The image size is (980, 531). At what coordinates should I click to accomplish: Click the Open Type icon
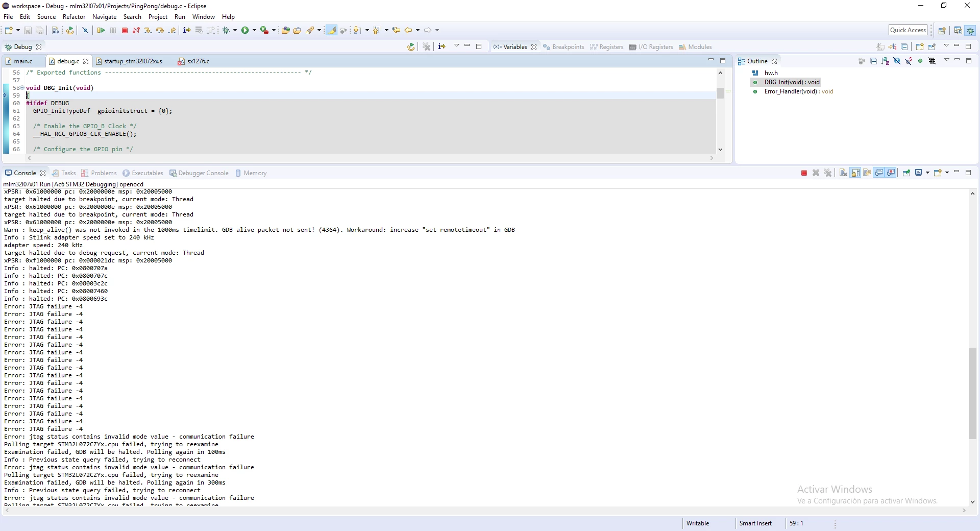pos(285,31)
